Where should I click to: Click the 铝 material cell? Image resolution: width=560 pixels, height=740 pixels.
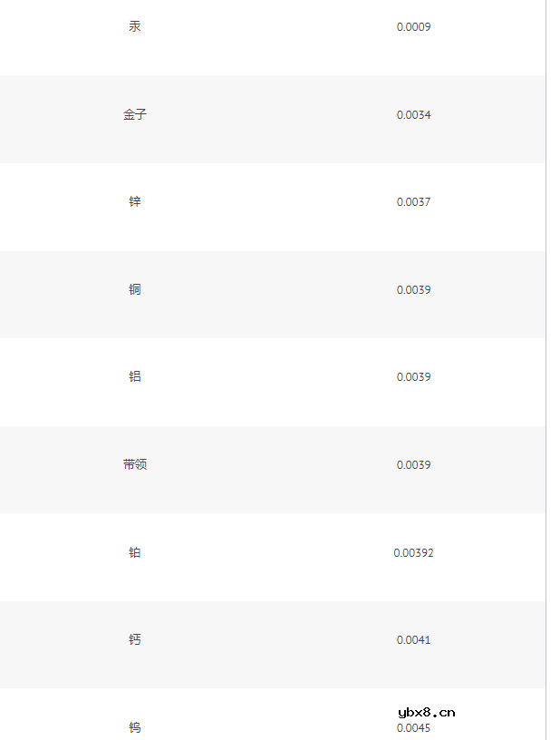(x=135, y=377)
